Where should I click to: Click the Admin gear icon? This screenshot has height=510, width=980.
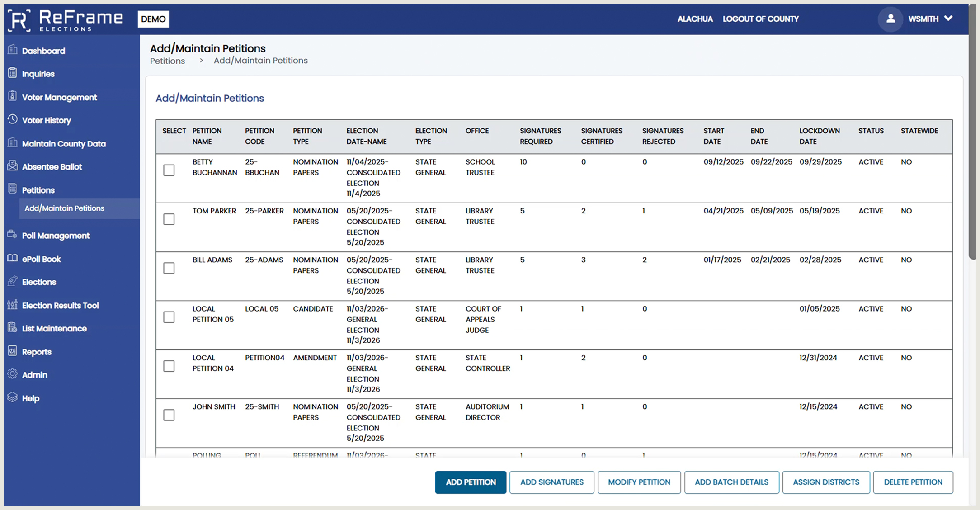[13, 374]
